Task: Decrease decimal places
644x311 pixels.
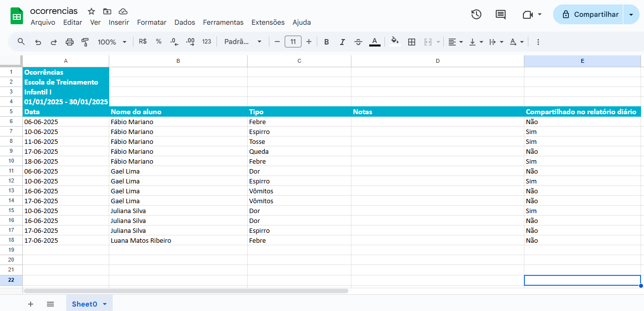Action: coord(174,42)
